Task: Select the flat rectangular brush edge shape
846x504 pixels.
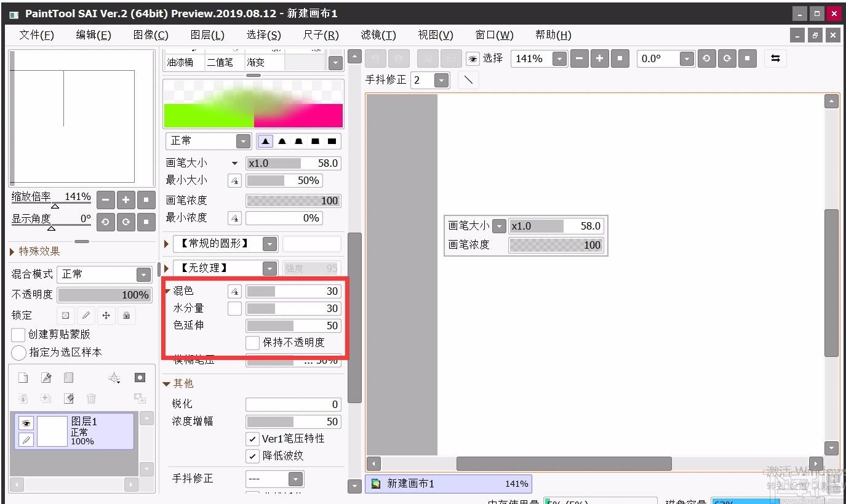Action: pyautogui.click(x=332, y=141)
